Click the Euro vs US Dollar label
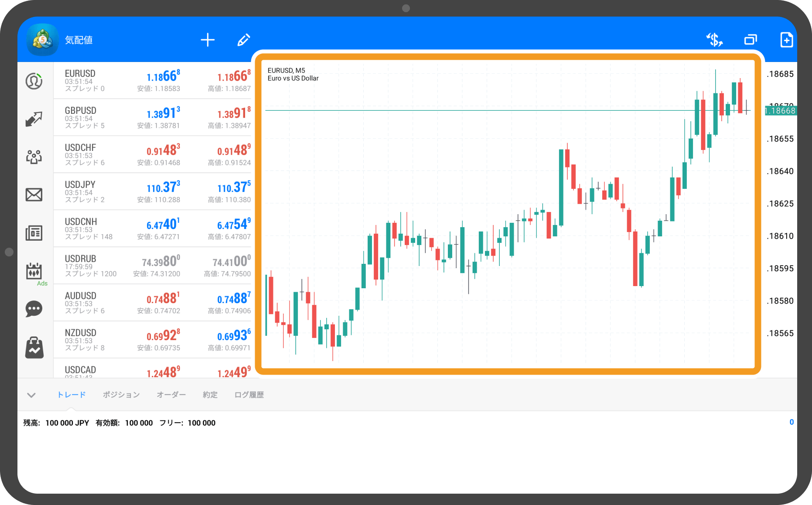Screen dimensions: 812x505 (293, 78)
